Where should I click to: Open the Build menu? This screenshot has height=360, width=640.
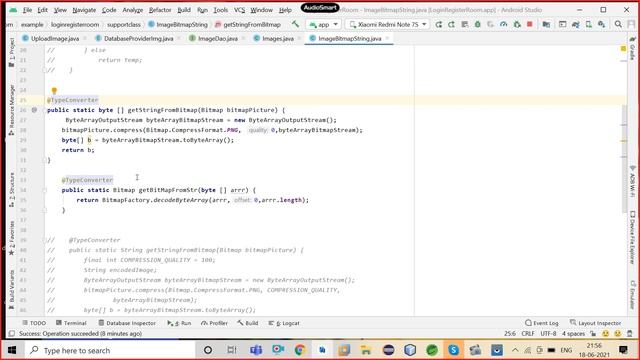point(184,10)
